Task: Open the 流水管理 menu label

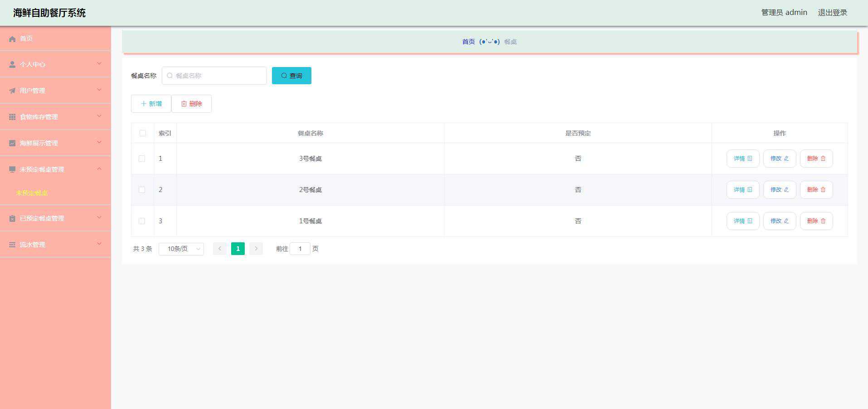Action: coord(33,245)
